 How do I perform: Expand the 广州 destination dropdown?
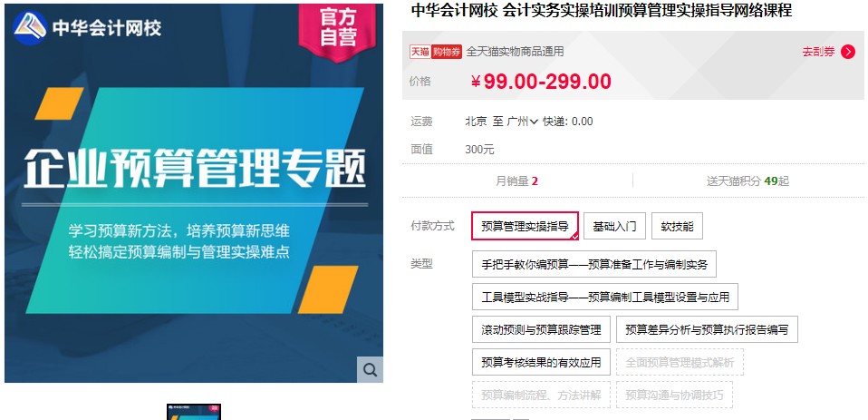523,122
